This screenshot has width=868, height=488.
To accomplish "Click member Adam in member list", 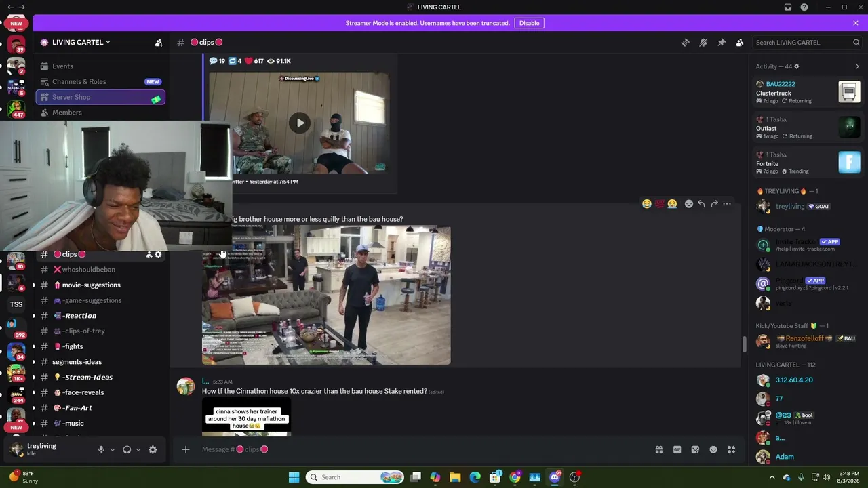I will click(x=808, y=457).
